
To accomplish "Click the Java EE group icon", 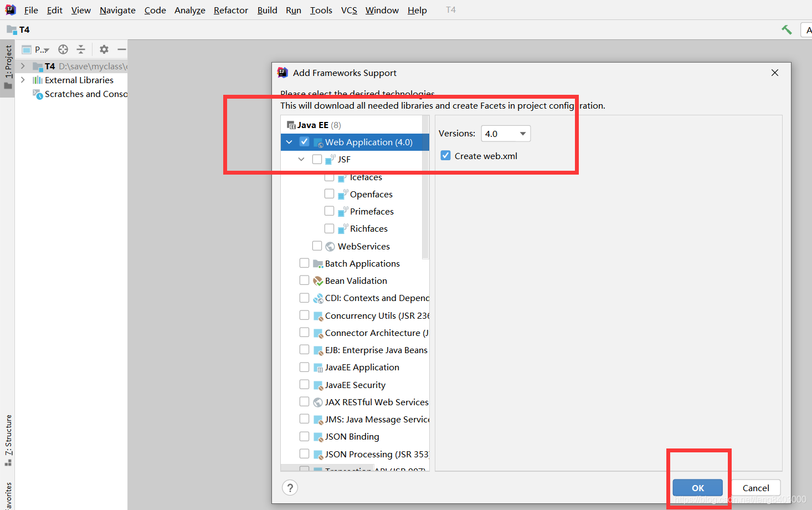I will pos(291,125).
